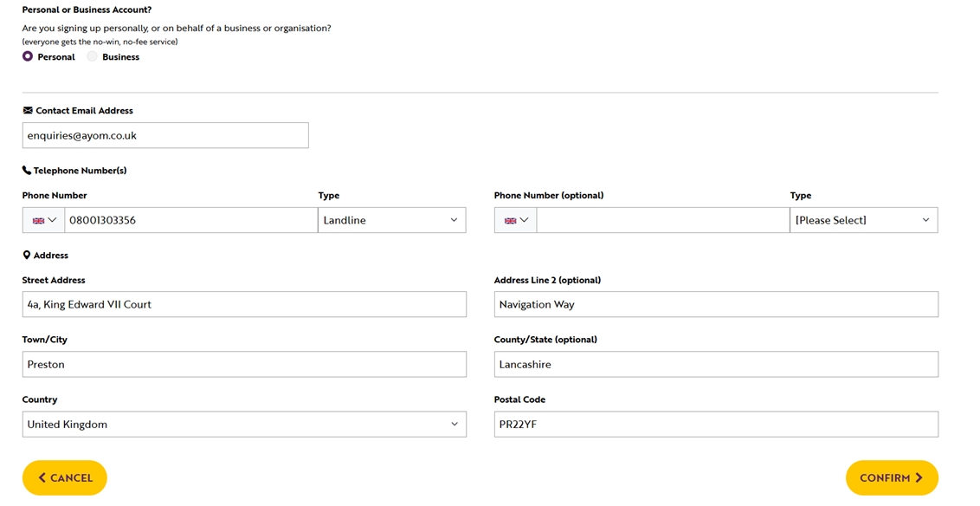The height and width of the screenshot is (506, 980).
Task: Select the Business account radio button
Action: pyautogui.click(x=92, y=56)
